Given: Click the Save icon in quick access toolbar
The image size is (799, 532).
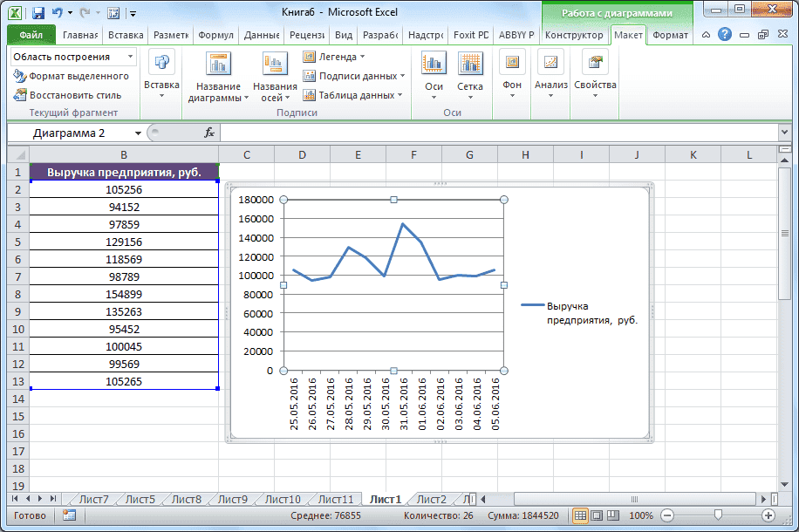Looking at the screenshot, I should click(38, 13).
